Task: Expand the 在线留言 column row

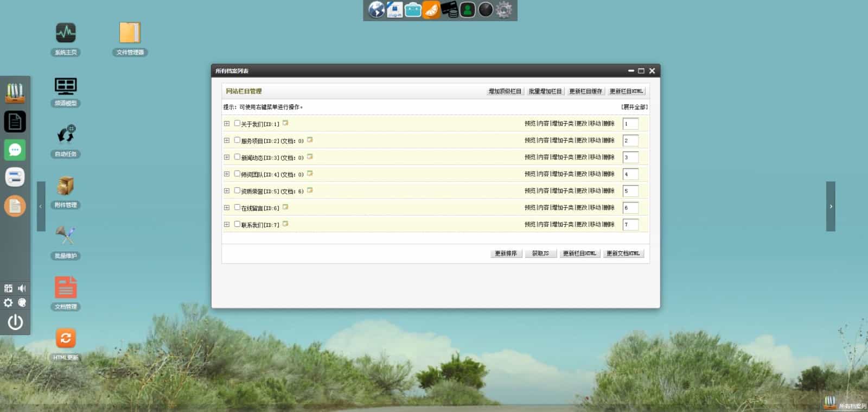Action: click(x=227, y=208)
